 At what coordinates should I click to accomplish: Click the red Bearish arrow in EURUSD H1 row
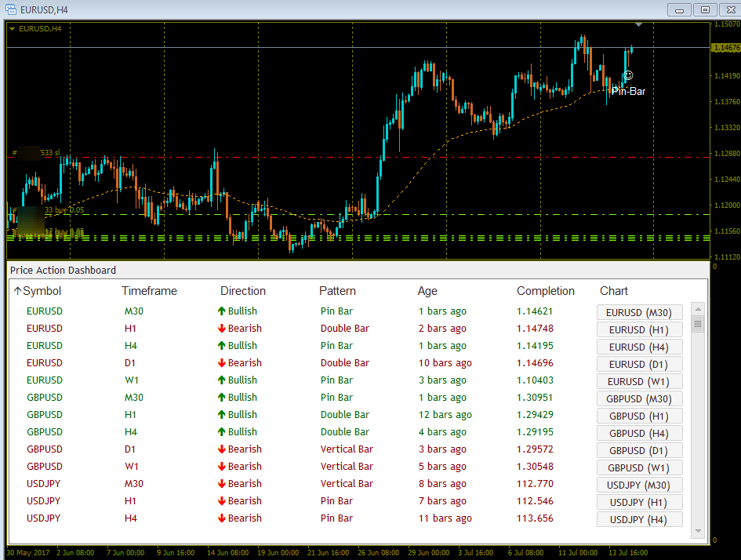click(221, 329)
